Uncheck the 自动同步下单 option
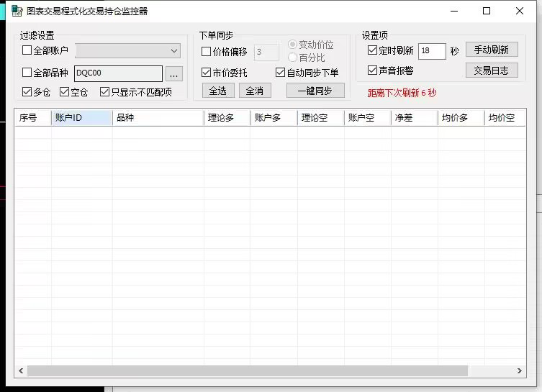The image size is (542, 392). [x=281, y=73]
